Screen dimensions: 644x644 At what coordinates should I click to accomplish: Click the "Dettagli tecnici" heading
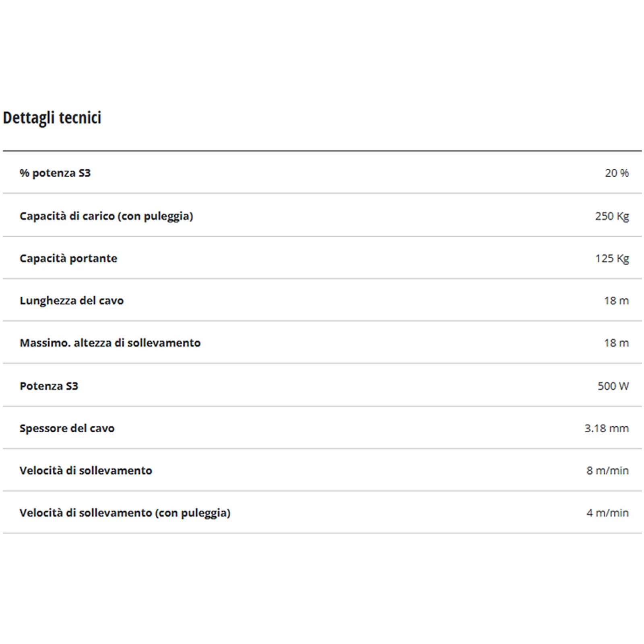tap(52, 118)
